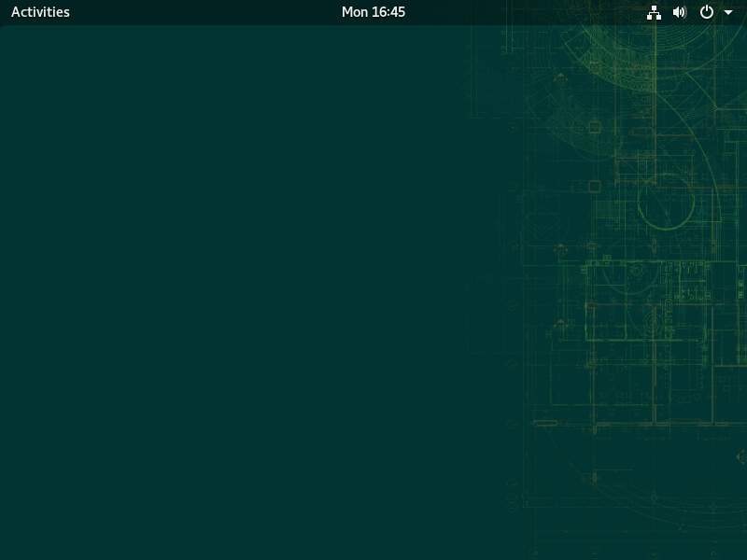This screenshot has height=560, width=747.
Task: Click top bar gap between clock and network icon
Action: [x=523, y=12]
